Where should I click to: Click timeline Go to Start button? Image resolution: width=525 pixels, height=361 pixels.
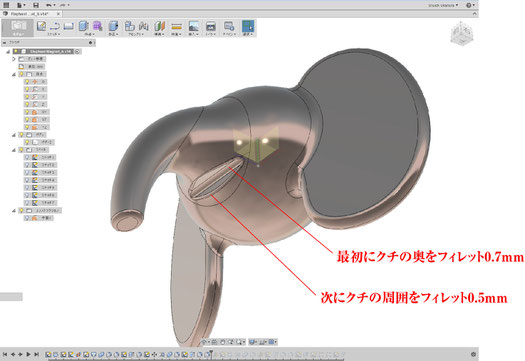[x=5, y=354]
